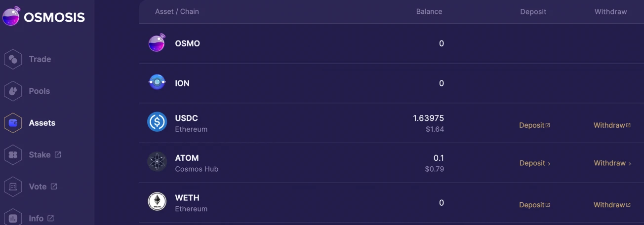Sort by Balance column header
Image resolution: width=644 pixels, height=225 pixels.
coord(429,11)
